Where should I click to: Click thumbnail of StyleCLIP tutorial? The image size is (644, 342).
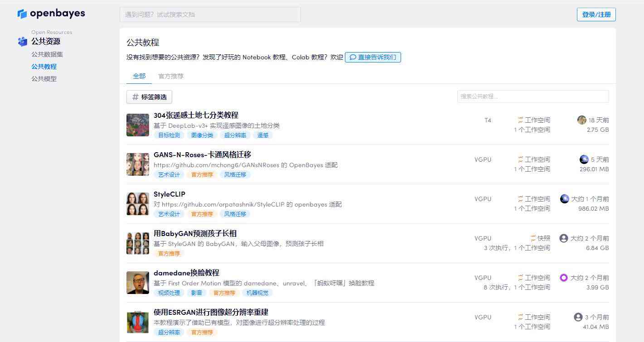point(138,204)
